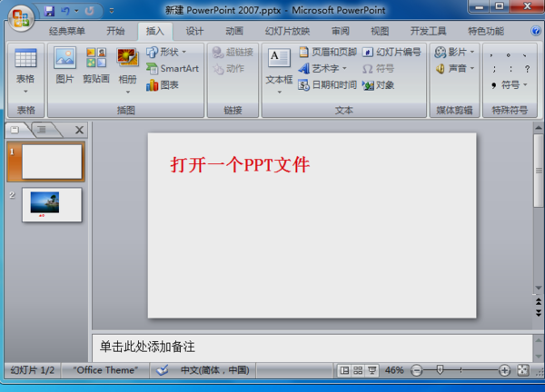Insert a SmartArt graphic

pos(172,68)
